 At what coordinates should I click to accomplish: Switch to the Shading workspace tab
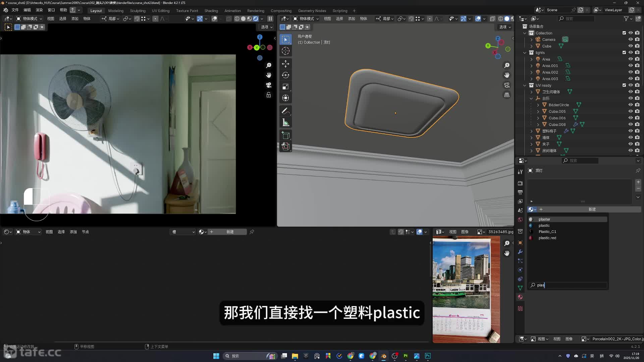point(211,11)
